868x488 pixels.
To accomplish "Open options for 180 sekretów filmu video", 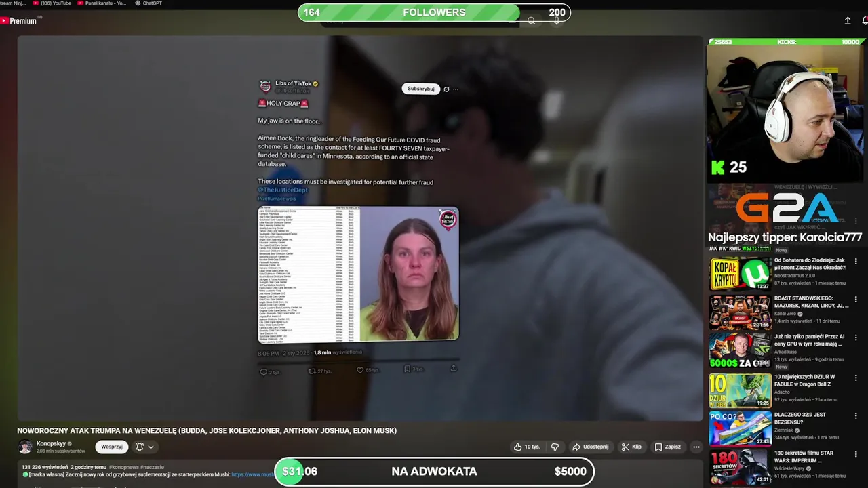I will coord(856,454).
